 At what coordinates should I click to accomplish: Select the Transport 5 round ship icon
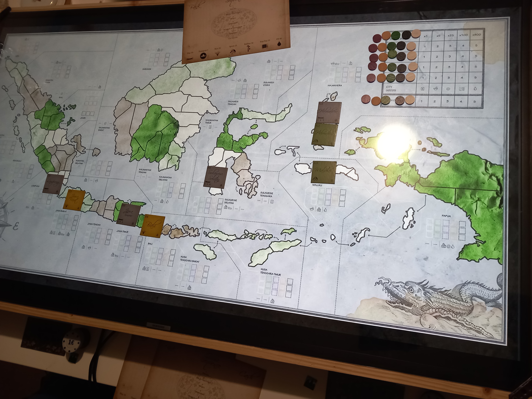click(x=203, y=56)
